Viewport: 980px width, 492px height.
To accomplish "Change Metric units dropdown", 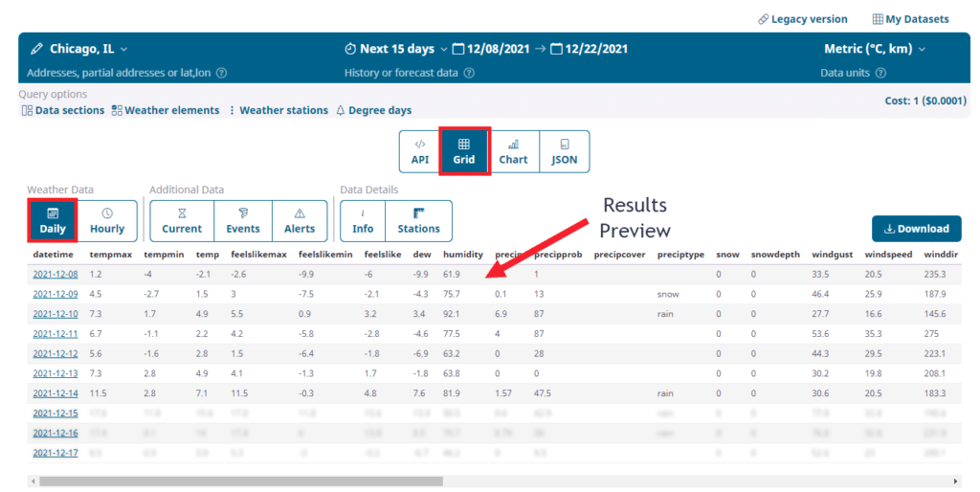I will [875, 49].
